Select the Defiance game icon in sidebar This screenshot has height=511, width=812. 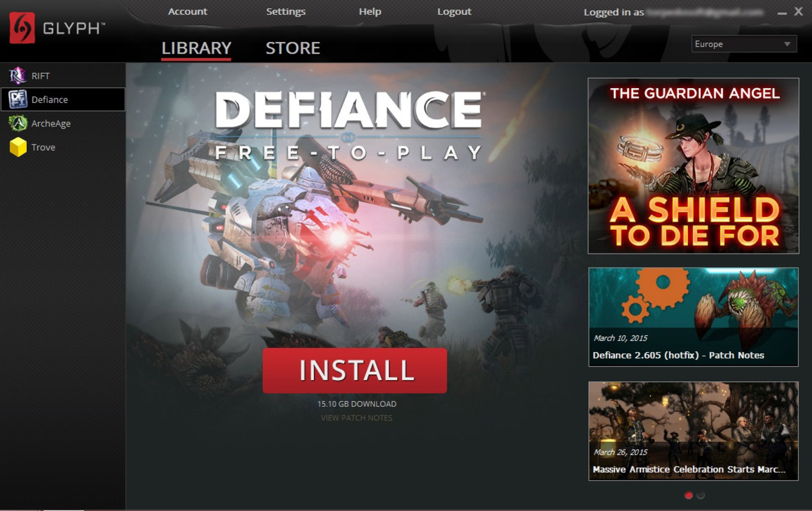pos(18,100)
